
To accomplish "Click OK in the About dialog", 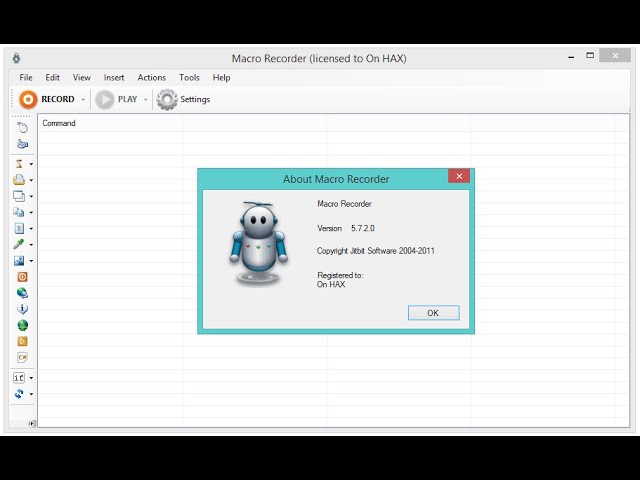I will tap(433, 313).
